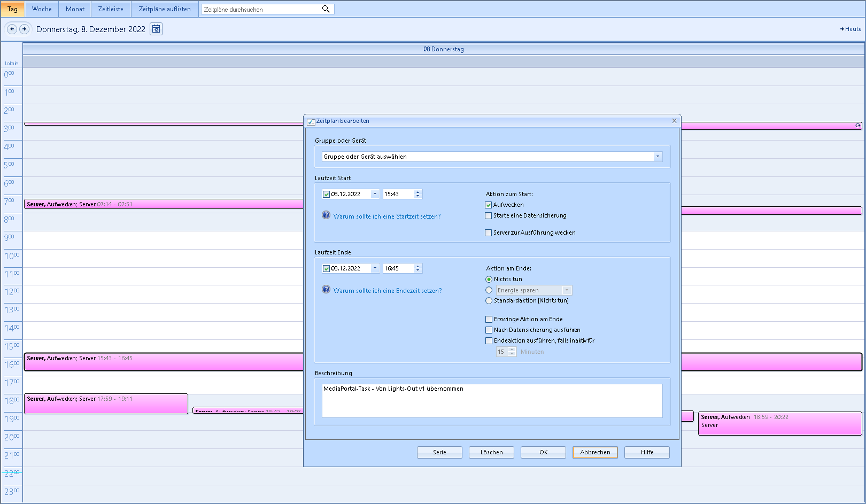The width and height of the screenshot is (866, 504).
Task: Open 'Warum sollte ich eine Endezeit setzen?' link
Action: pyautogui.click(x=388, y=291)
